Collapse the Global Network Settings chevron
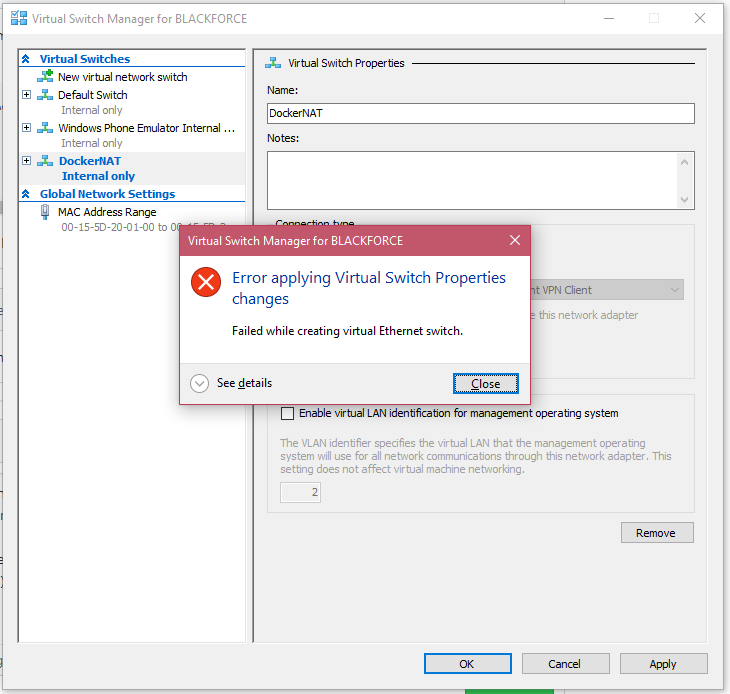 pyautogui.click(x=26, y=194)
